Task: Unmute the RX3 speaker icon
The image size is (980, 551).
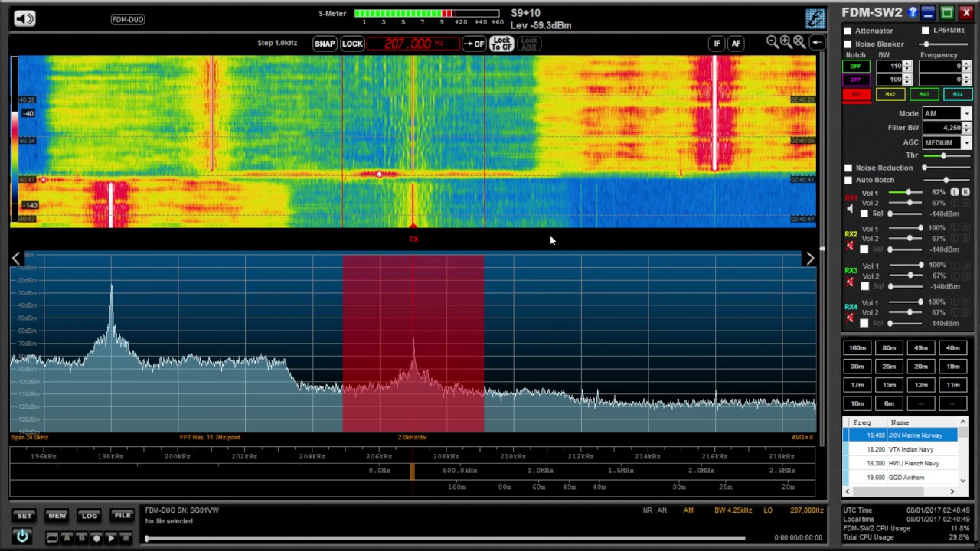Action: click(x=850, y=282)
